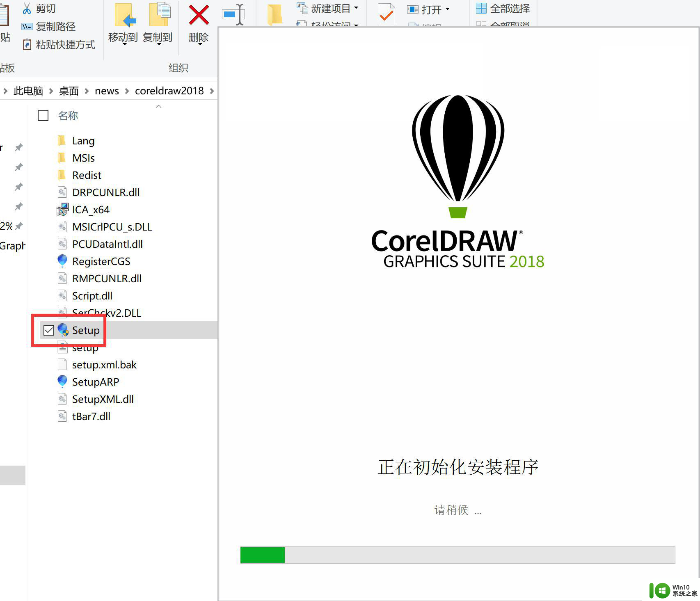
Task: Click the Copy to folder icon
Action: click(160, 15)
